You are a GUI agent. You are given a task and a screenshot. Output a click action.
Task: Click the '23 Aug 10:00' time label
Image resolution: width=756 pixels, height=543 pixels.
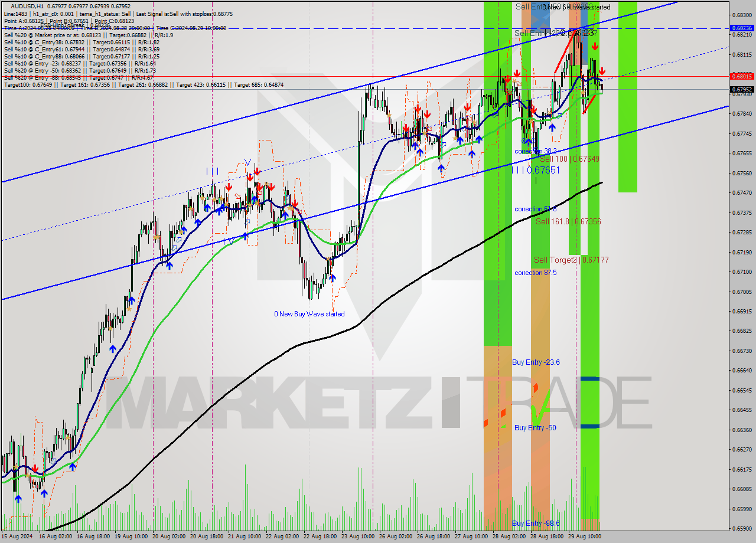click(358, 537)
